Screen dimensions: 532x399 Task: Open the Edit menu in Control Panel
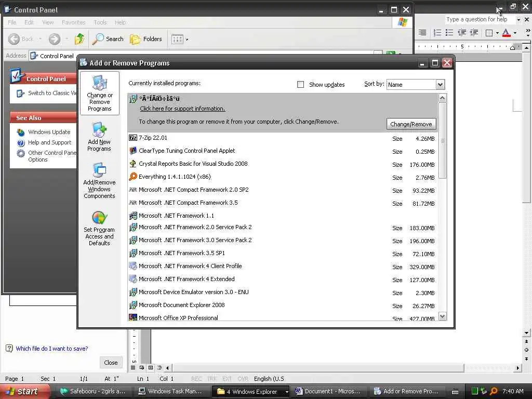click(x=29, y=22)
